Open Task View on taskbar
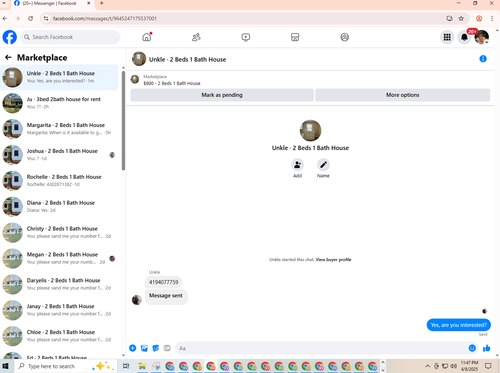Viewport: 500px width, 373px height. click(x=126, y=366)
